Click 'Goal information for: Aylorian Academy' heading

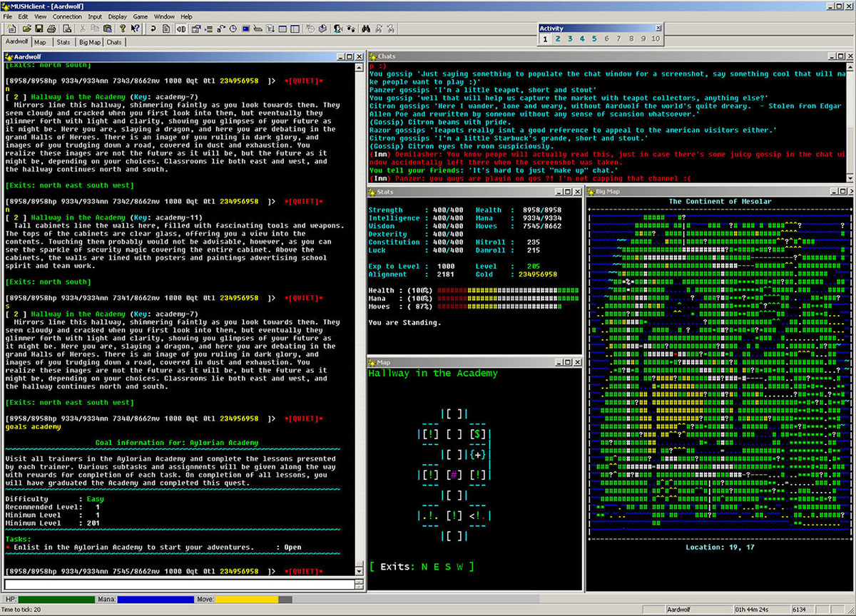(x=177, y=443)
